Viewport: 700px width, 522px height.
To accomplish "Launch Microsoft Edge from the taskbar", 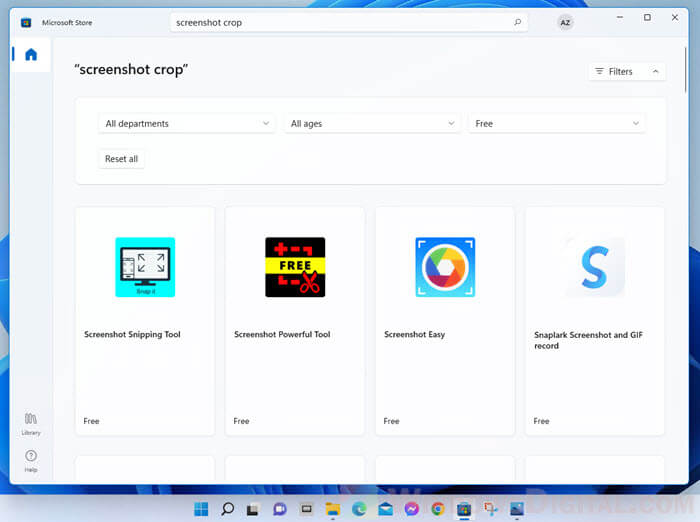I will [359, 509].
